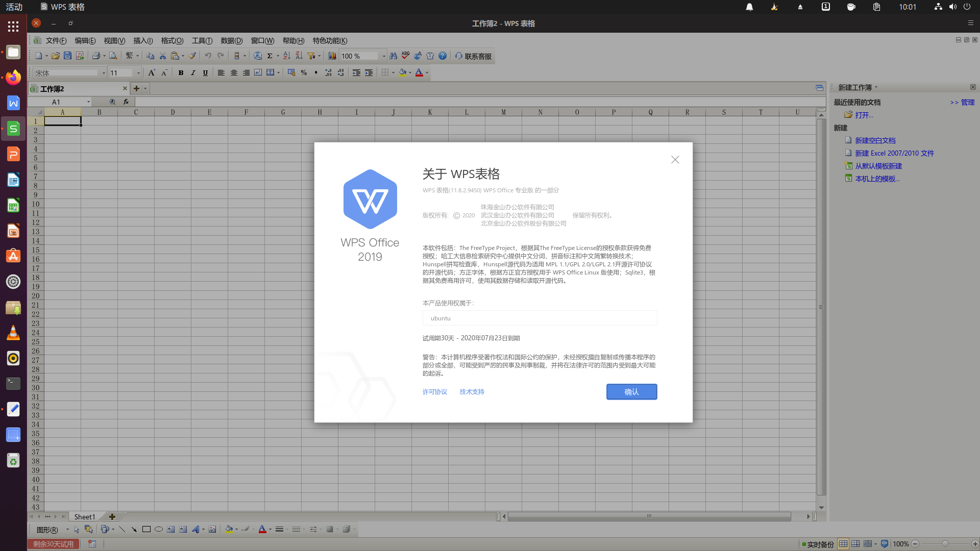Toggle Italic formatting
Viewport: 980px width, 551px height.
(x=193, y=73)
